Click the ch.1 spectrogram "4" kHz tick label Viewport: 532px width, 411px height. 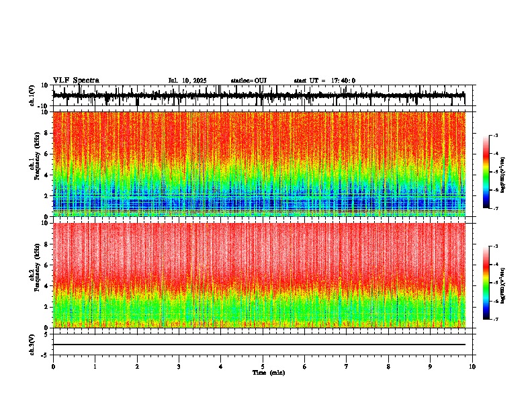46,175
